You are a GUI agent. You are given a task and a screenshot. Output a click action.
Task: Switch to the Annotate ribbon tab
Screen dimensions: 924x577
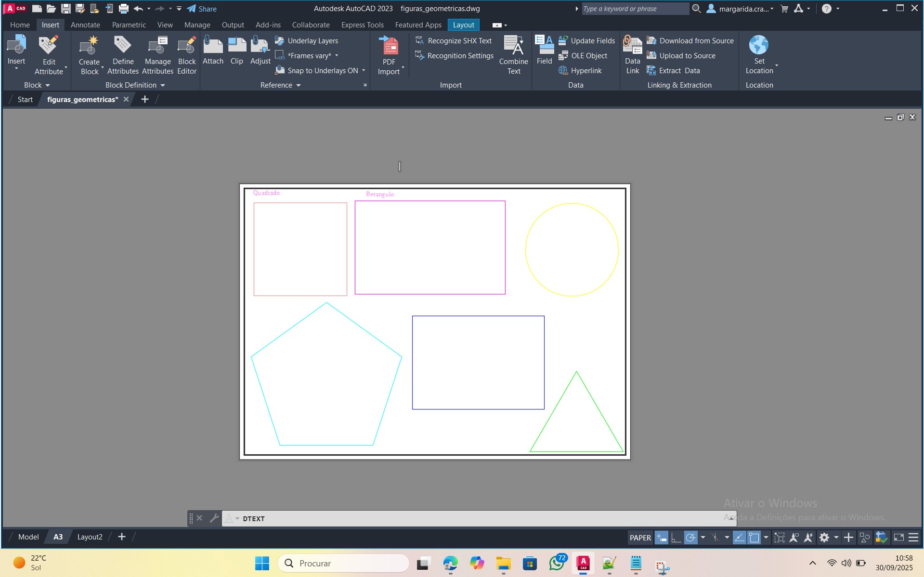coord(85,25)
